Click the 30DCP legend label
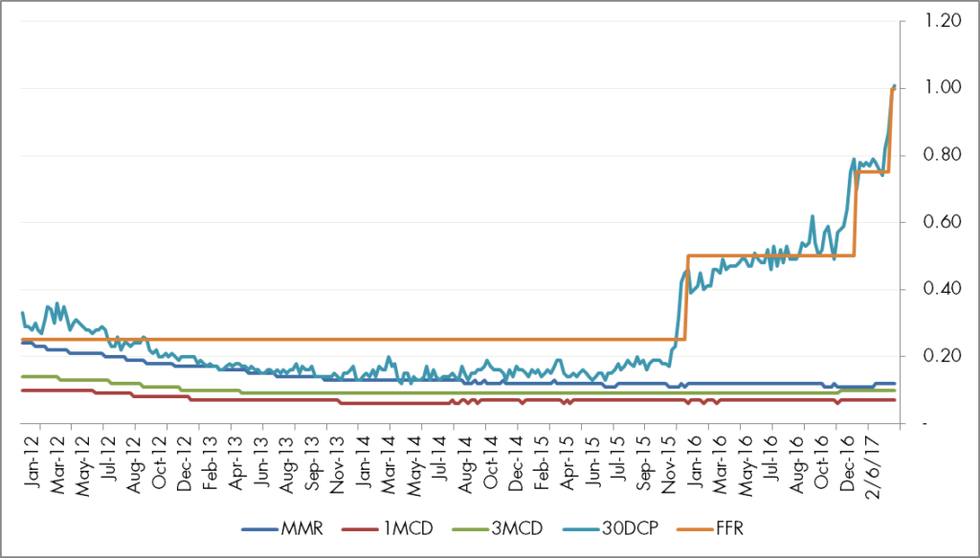 pyautogui.click(x=630, y=528)
